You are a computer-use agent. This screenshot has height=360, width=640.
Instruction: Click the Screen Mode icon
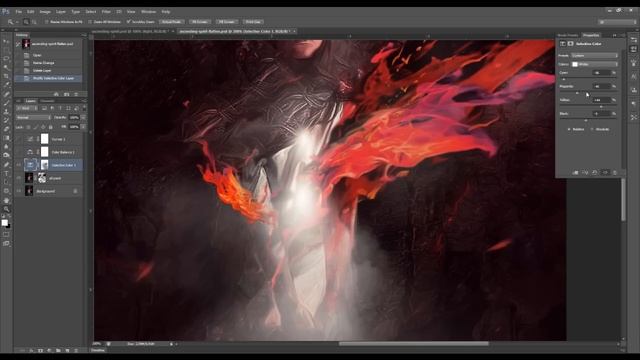tap(6, 243)
